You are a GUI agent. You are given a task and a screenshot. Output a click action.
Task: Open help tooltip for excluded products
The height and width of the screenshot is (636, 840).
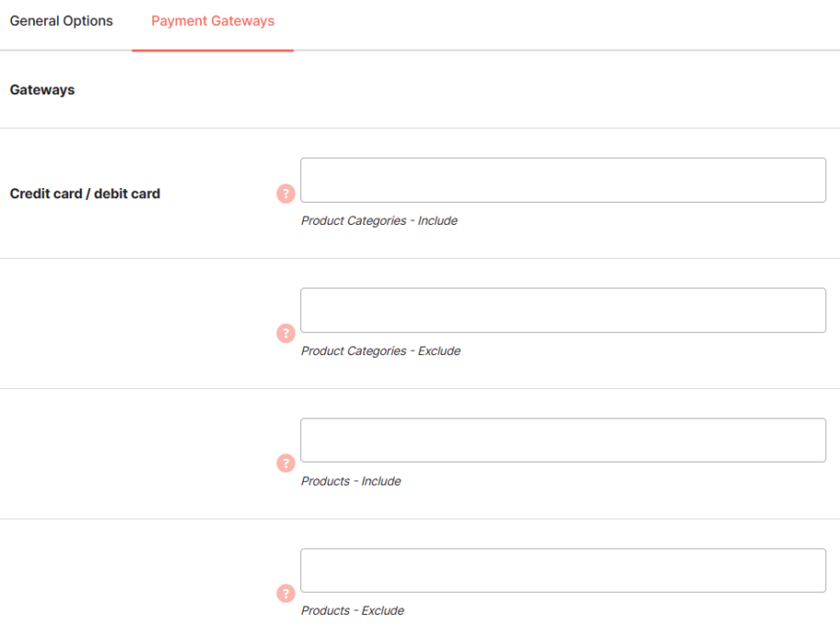tap(286, 593)
